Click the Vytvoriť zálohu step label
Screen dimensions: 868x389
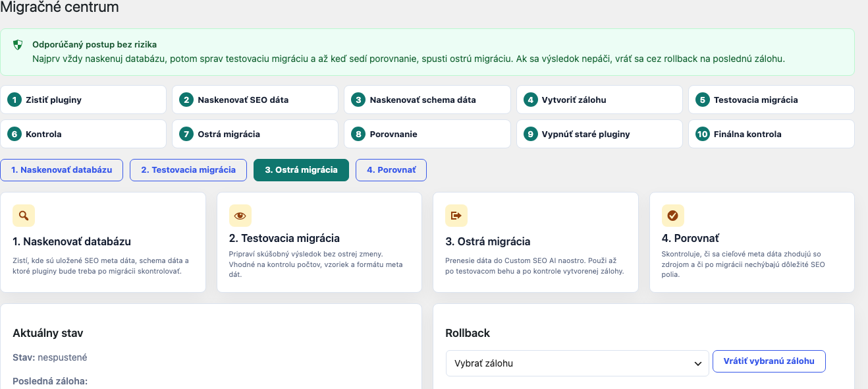coord(574,100)
